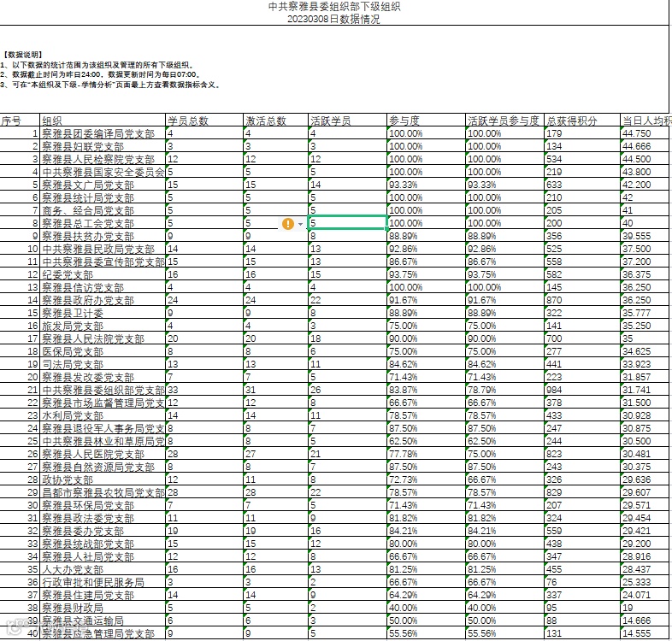672x641 pixels.
Task: Click total points value 984
Action: point(554,390)
